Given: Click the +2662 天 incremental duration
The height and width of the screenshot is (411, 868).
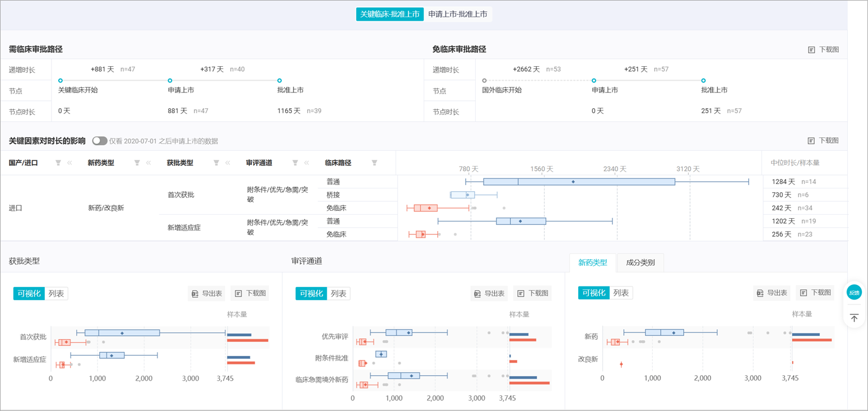Looking at the screenshot, I should coord(526,70).
